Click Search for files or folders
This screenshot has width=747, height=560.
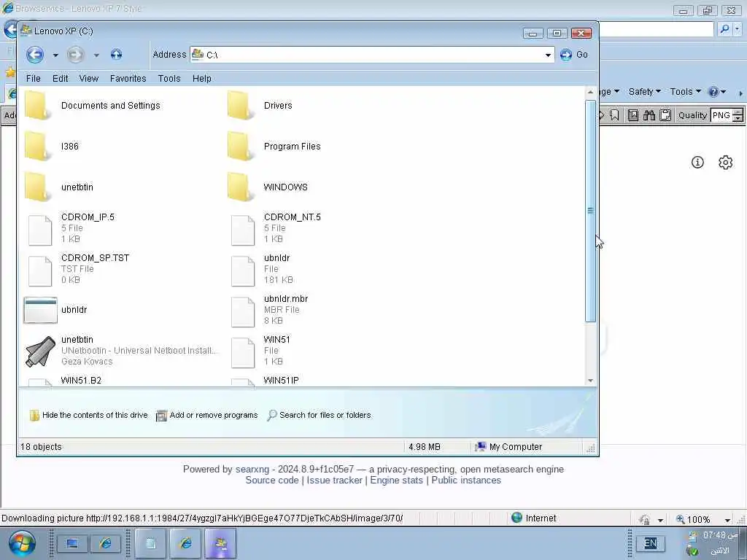(319, 415)
